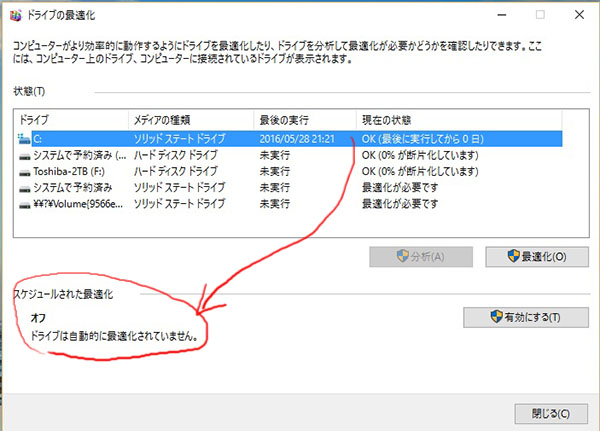Click the スケジュールされた最適化 section label
Image resolution: width=600 pixels, height=431 pixels.
(64, 294)
